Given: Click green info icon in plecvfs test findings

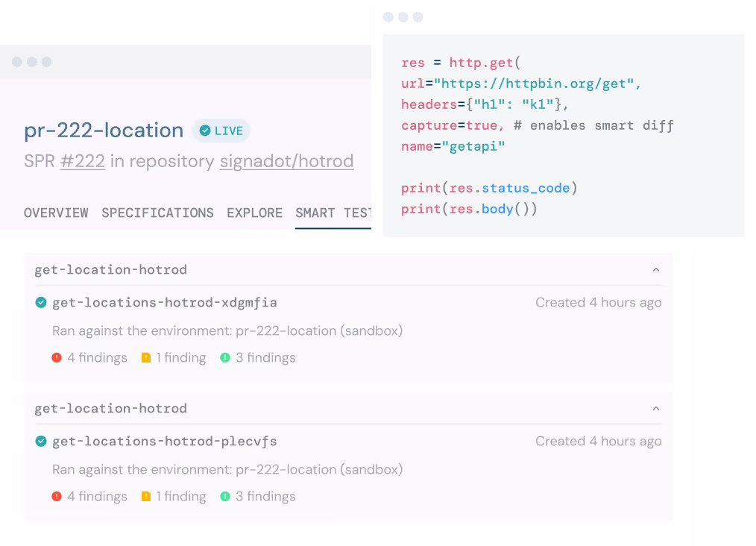Looking at the screenshot, I should [225, 497].
